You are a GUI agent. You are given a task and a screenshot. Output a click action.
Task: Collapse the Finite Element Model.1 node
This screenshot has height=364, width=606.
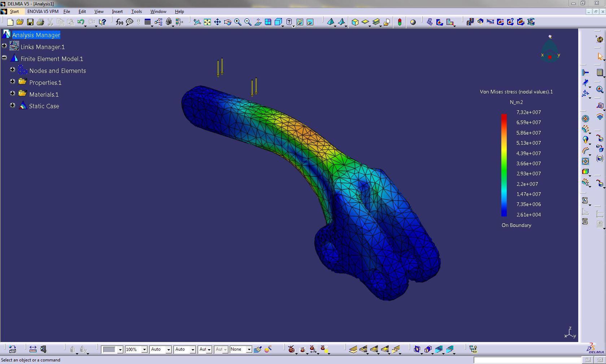4,58
